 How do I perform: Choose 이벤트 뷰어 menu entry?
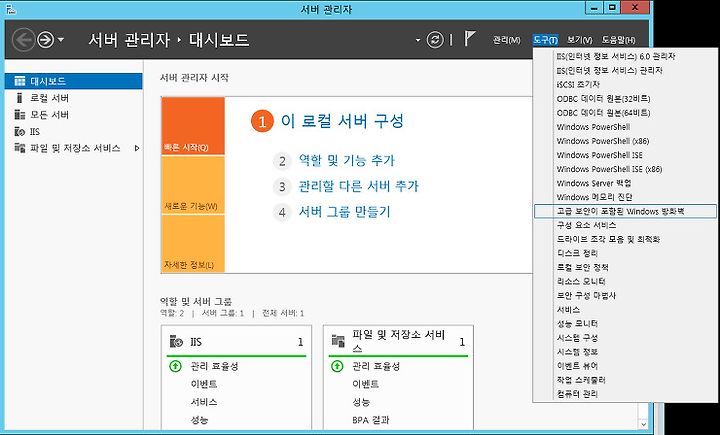[x=625, y=366]
